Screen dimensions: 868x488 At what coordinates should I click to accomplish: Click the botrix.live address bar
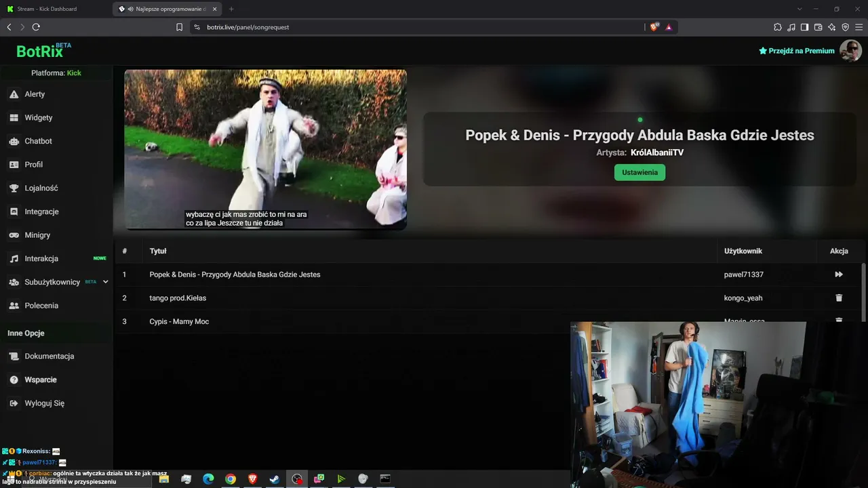click(420, 27)
